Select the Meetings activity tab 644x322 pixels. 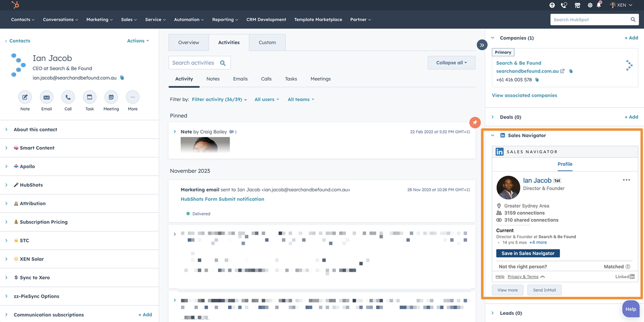coord(321,79)
